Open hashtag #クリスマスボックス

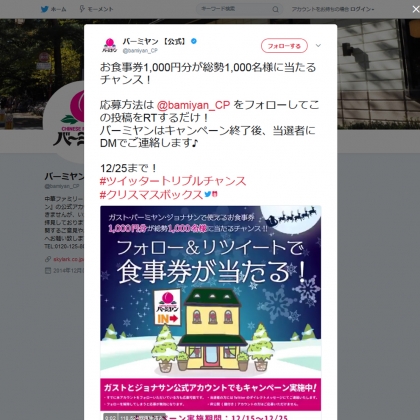[x=152, y=195]
